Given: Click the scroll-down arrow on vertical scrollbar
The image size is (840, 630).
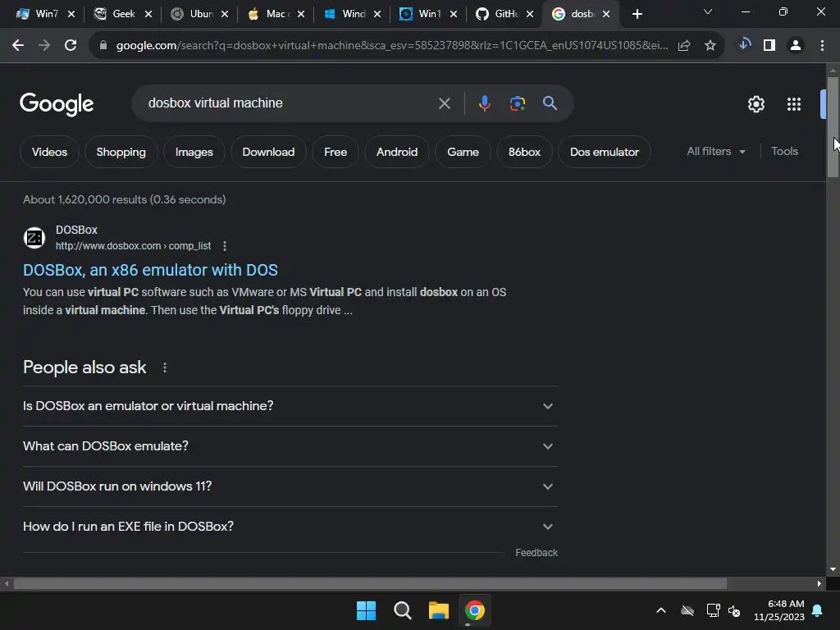Looking at the screenshot, I should coord(833,569).
